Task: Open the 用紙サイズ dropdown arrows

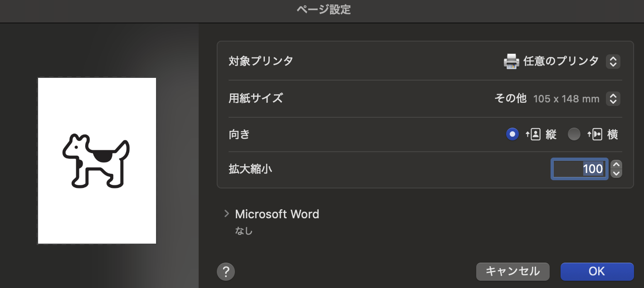Action: pos(613,98)
